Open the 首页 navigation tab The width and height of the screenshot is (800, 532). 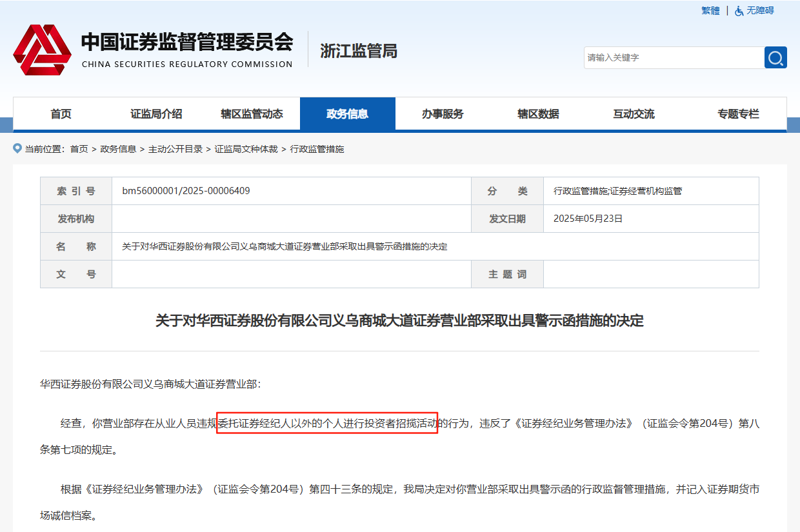61,114
